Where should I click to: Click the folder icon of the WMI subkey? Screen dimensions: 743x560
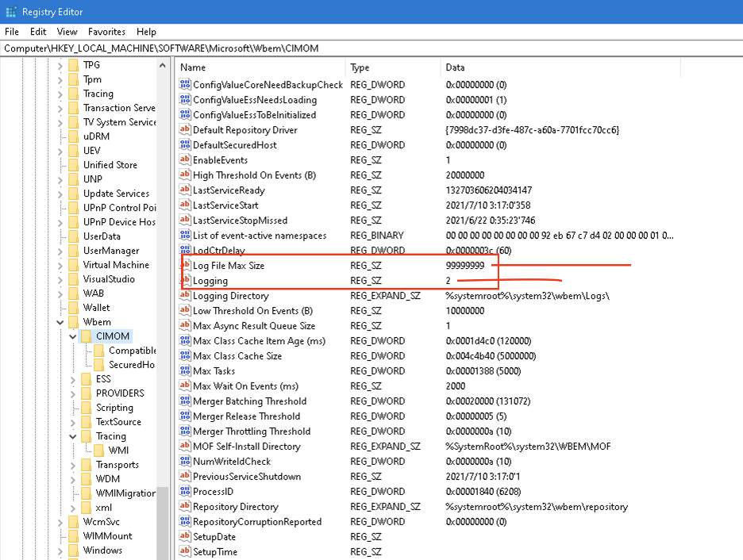(x=99, y=451)
